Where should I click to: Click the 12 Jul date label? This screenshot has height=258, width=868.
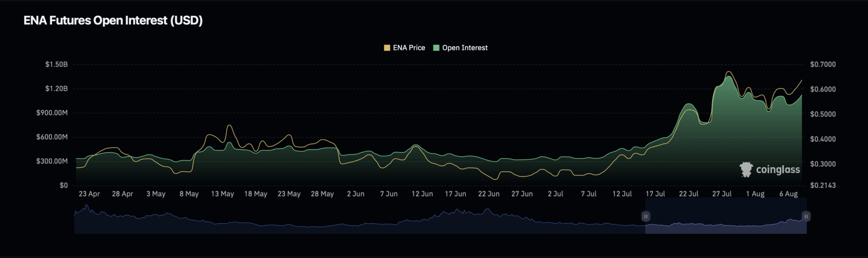(622, 194)
